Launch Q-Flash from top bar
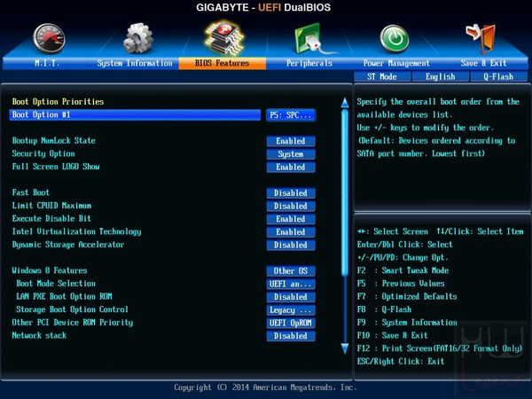 point(498,76)
